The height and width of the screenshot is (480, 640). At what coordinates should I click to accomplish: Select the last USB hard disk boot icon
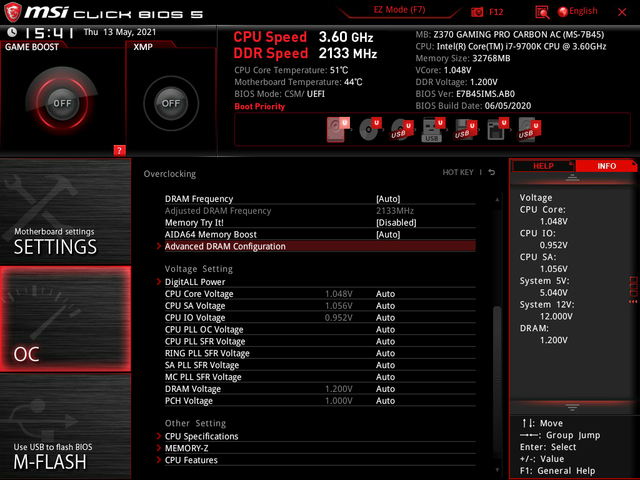tap(529, 129)
